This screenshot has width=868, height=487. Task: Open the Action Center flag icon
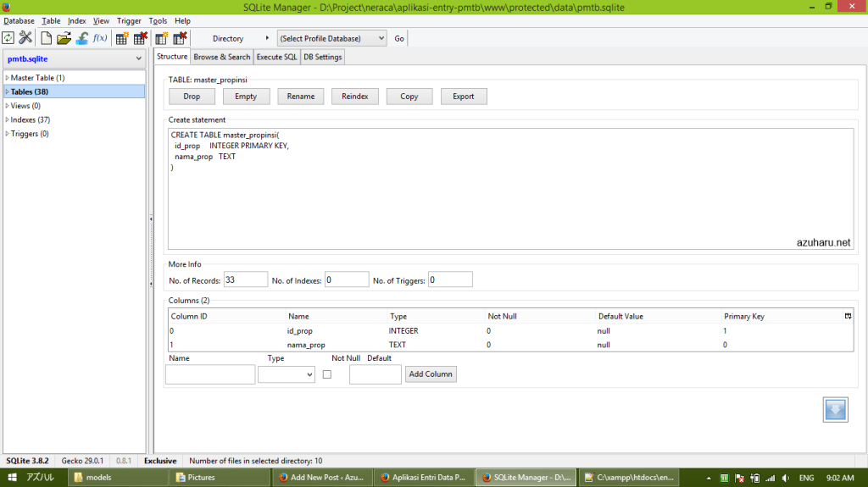click(739, 478)
